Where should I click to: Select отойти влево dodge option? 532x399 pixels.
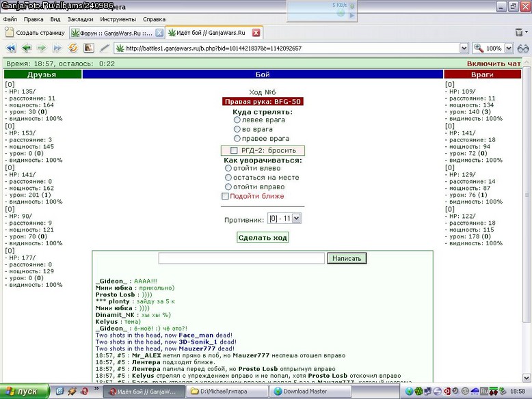pos(228,168)
